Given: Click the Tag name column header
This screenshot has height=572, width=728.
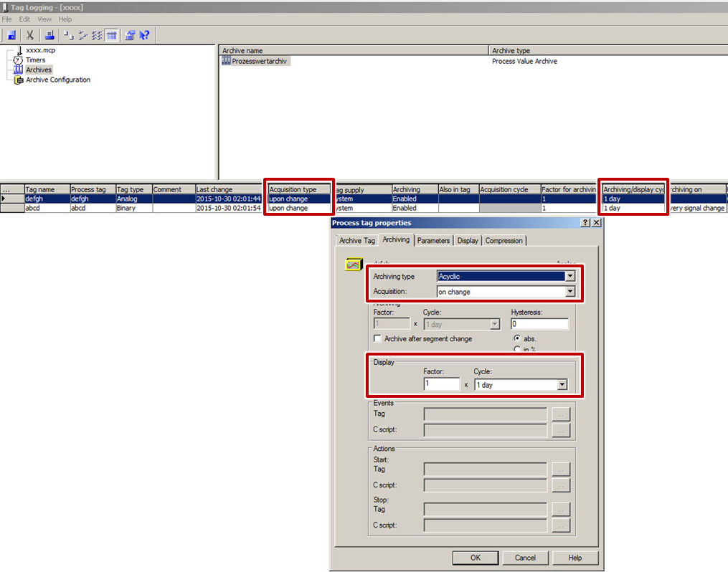Looking at the screenshot, I should coord(47,189).
